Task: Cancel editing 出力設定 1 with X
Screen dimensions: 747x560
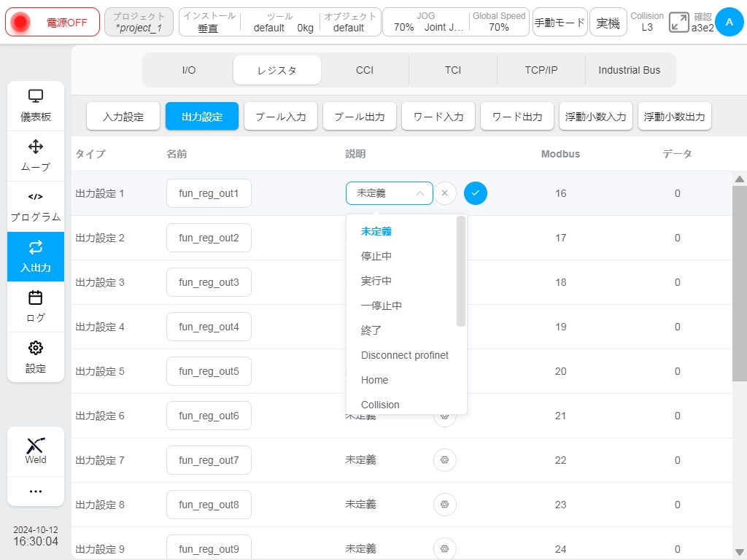Action: tap(444, 193)
